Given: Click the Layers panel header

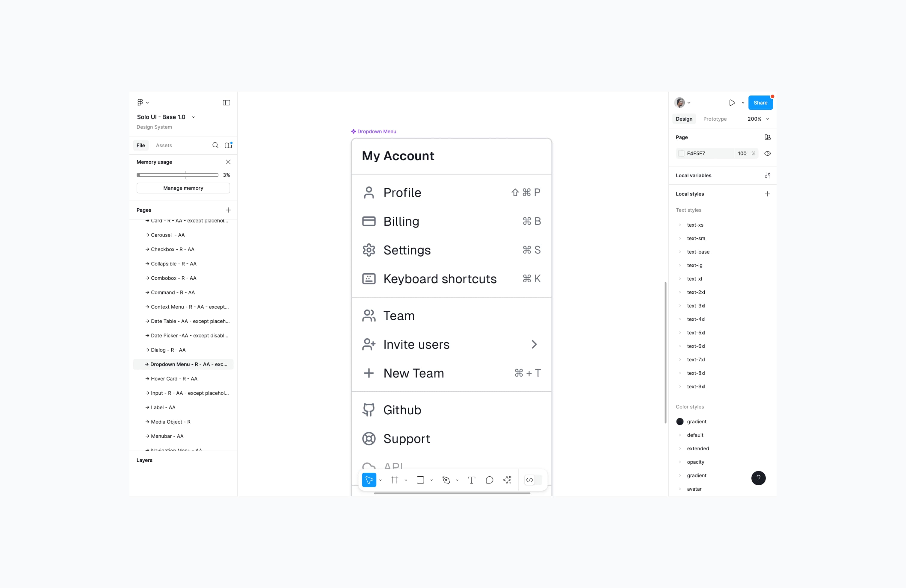Looking at the screenshot, I should (144, 460).
